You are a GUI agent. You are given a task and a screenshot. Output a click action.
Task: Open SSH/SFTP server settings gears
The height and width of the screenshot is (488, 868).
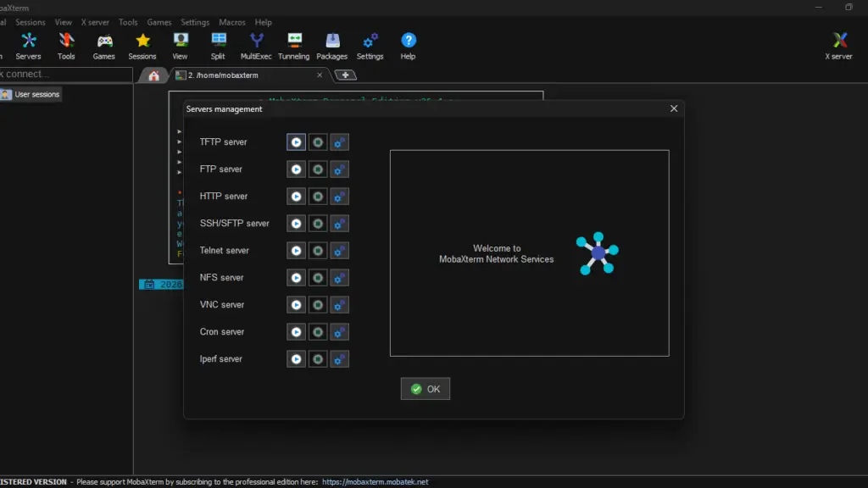(339, 224)
